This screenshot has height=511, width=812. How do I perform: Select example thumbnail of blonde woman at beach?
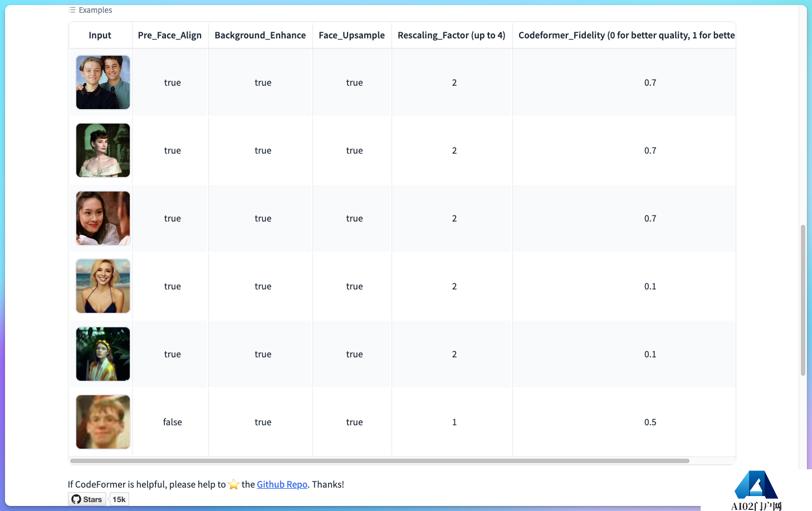[103, 286]
